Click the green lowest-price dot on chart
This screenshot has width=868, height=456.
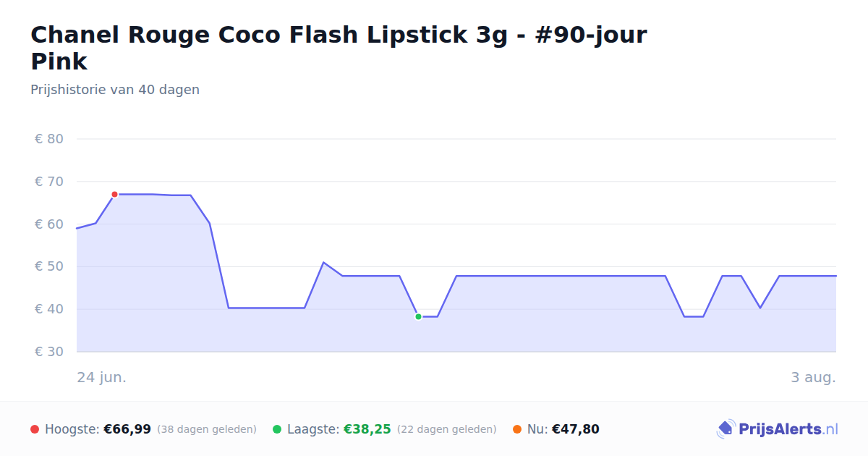(x=418, y=317)
